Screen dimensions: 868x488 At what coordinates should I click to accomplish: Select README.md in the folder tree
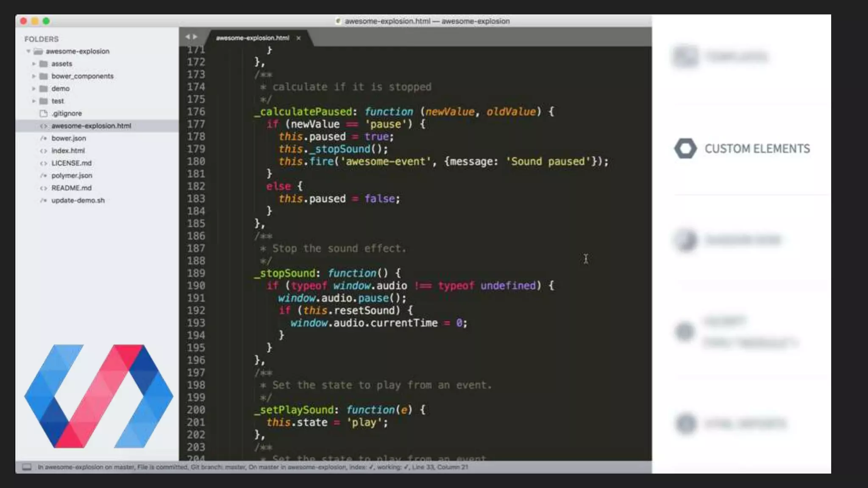pyautogui.click(x=71, y=188)
